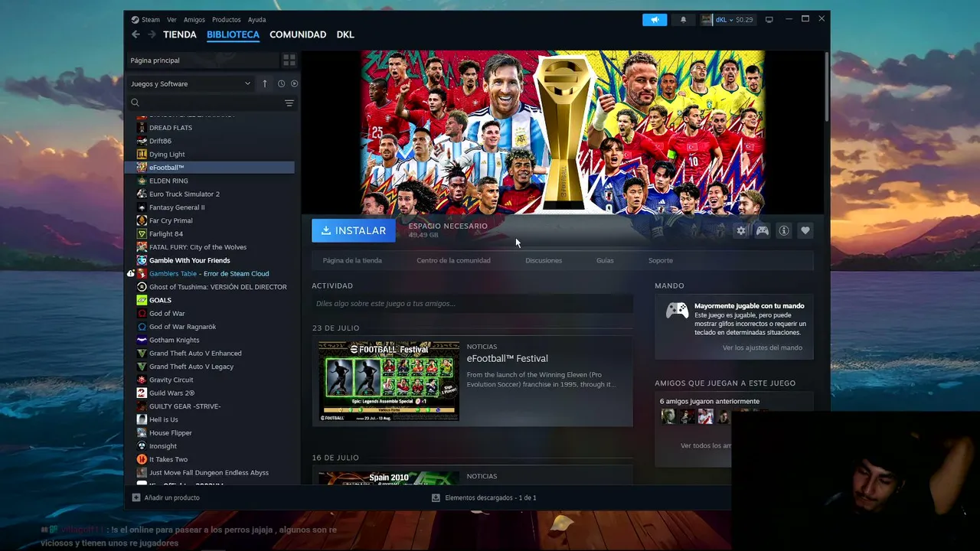Click the Dying Light game icon

coord(142,154)
